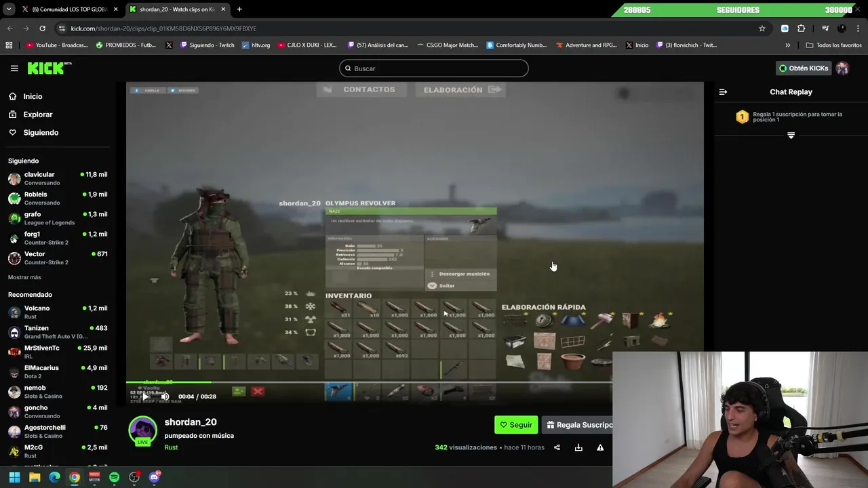Open the PROMIEDOS - Futb... bookmark
The height and width of the screenshot is (488, 868).
[126, 45]
